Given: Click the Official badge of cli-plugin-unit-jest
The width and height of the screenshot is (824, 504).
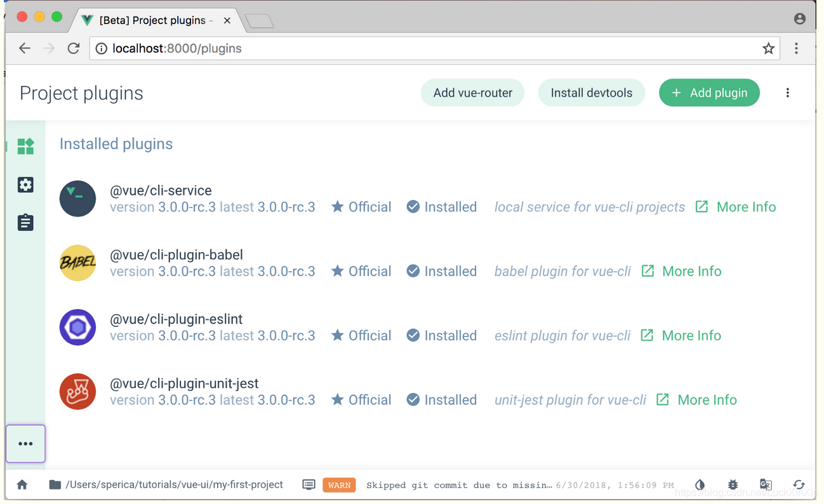Looking at the screenshot, I should [361, 400].
